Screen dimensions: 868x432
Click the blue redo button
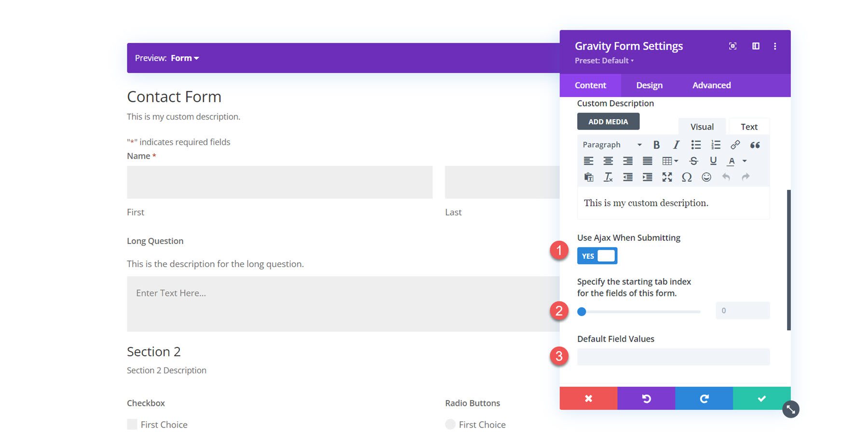[704, 398]
